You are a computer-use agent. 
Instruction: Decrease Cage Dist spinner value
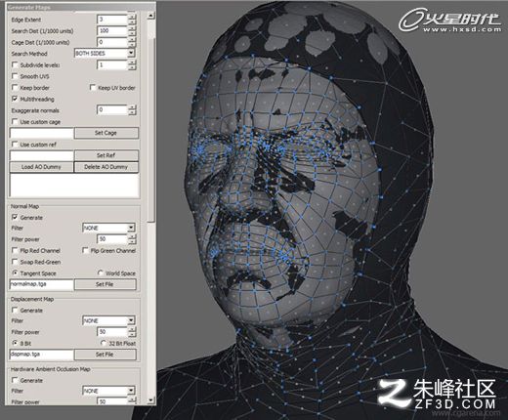coord(132,45)
